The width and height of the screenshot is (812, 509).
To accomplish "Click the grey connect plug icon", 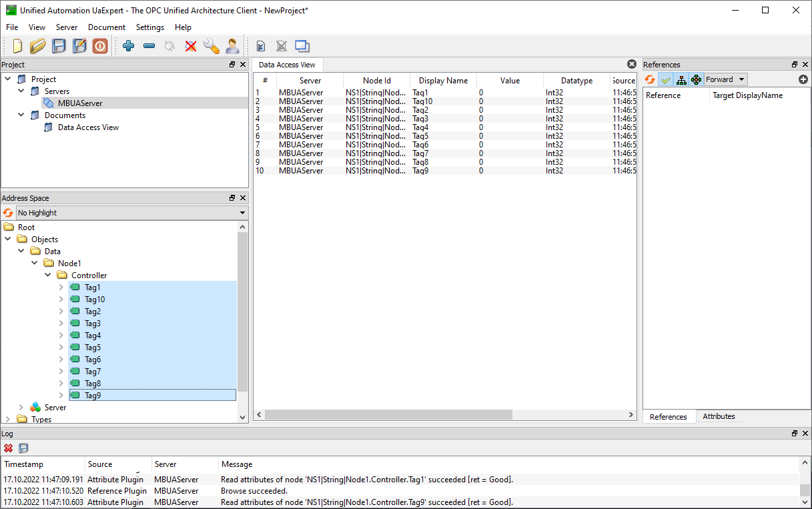I will click(x=169, y=46).
